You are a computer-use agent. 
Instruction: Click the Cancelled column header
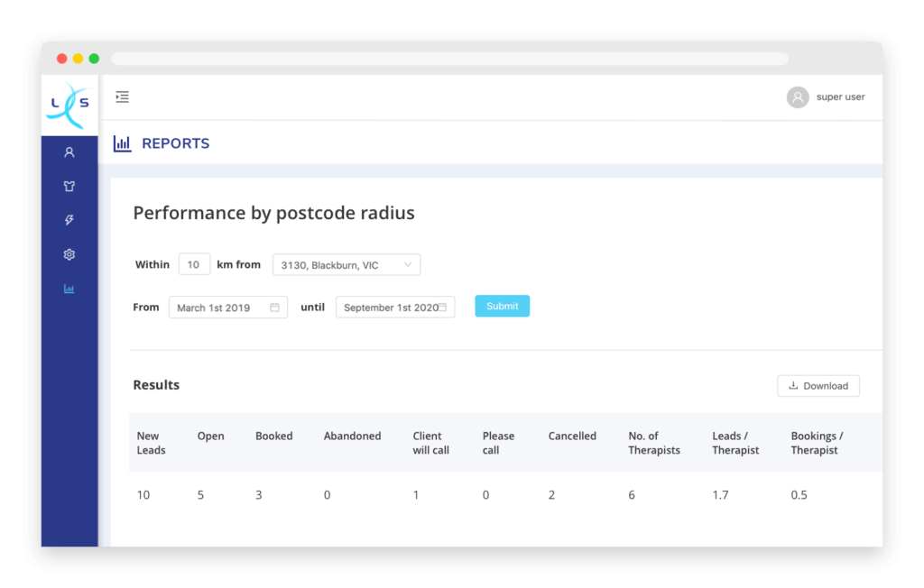572,436
